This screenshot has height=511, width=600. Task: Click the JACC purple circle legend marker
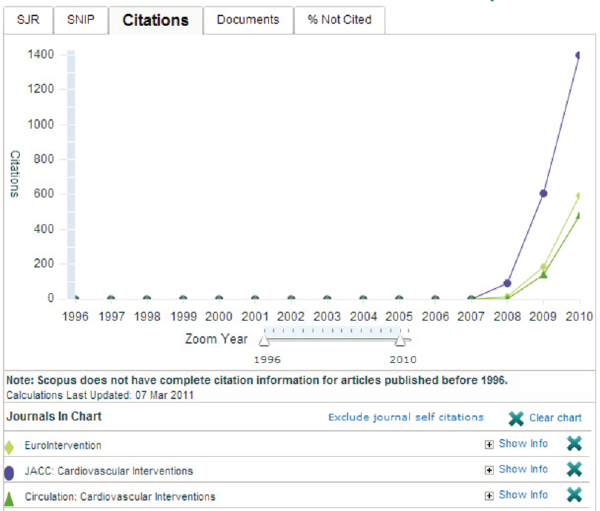[x=10, y=471]
